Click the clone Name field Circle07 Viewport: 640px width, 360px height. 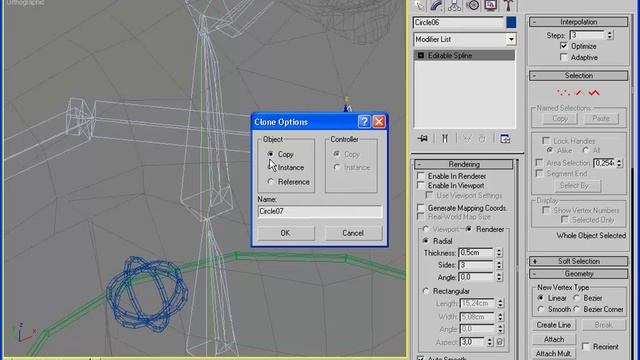point(320,211)
